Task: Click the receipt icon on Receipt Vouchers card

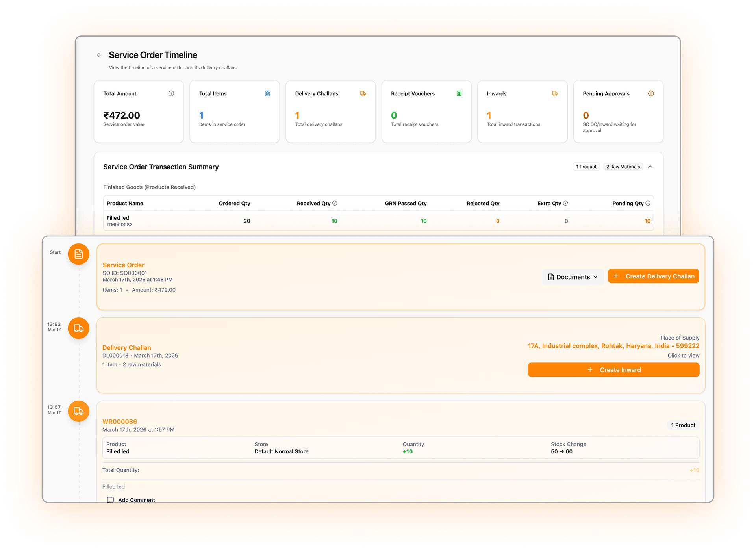Action: tap(459, 93)
